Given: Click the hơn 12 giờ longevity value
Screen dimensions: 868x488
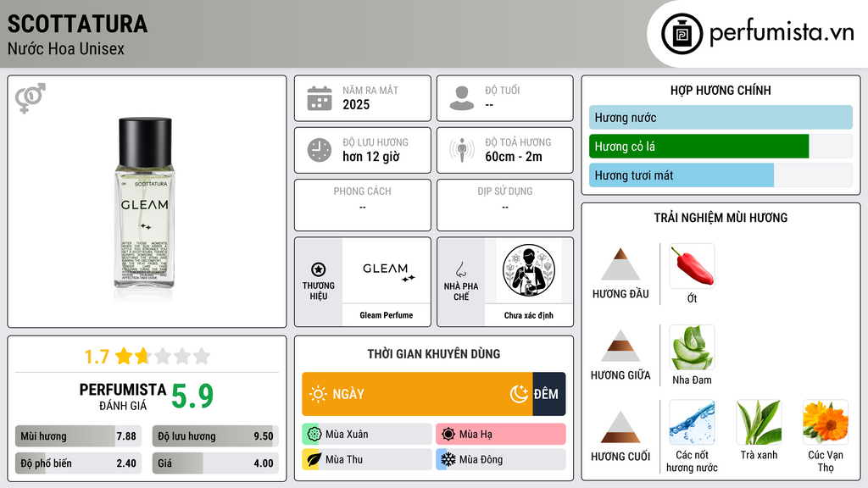Looking at the screenshot, I should pyautogui.click(x=371, y=157).
